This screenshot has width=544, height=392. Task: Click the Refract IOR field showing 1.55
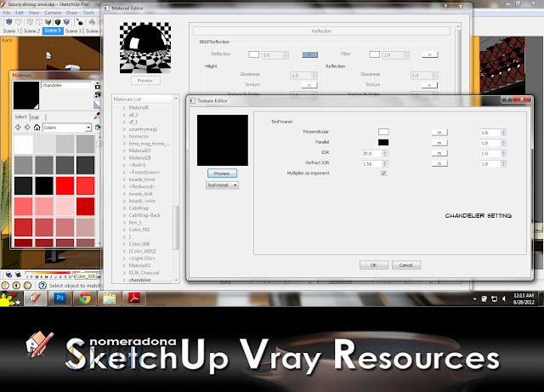371,164
